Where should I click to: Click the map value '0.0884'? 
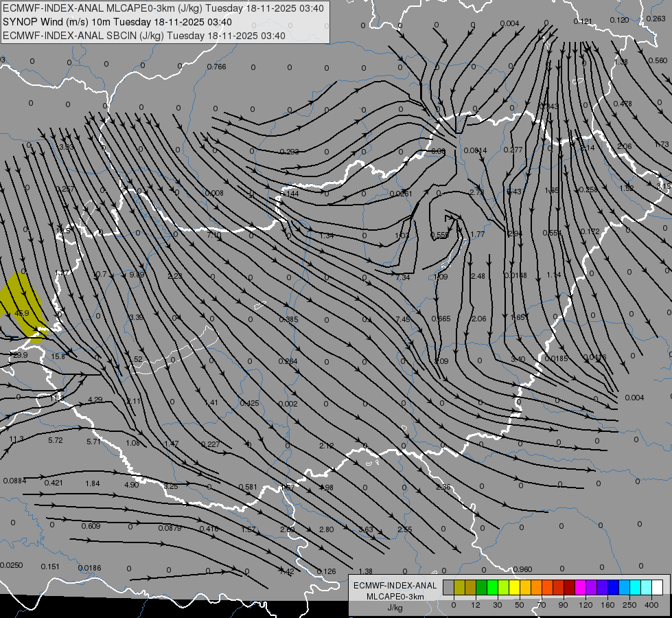point(14,481)
